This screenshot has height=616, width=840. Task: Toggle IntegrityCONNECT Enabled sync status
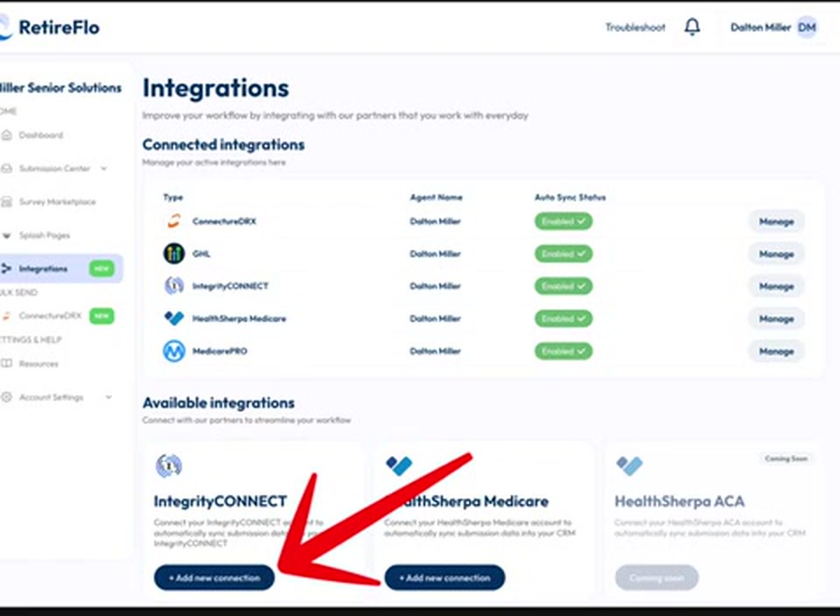(563, 286)
